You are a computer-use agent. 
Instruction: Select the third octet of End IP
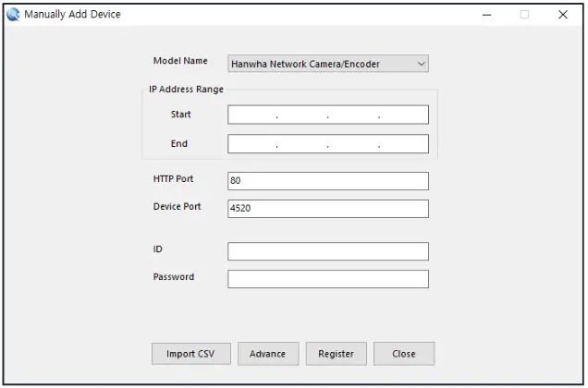[353, 144]
